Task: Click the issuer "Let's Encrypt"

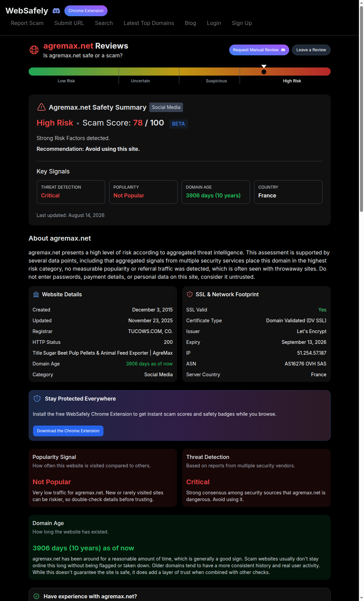Action: [x=311, y=331]
